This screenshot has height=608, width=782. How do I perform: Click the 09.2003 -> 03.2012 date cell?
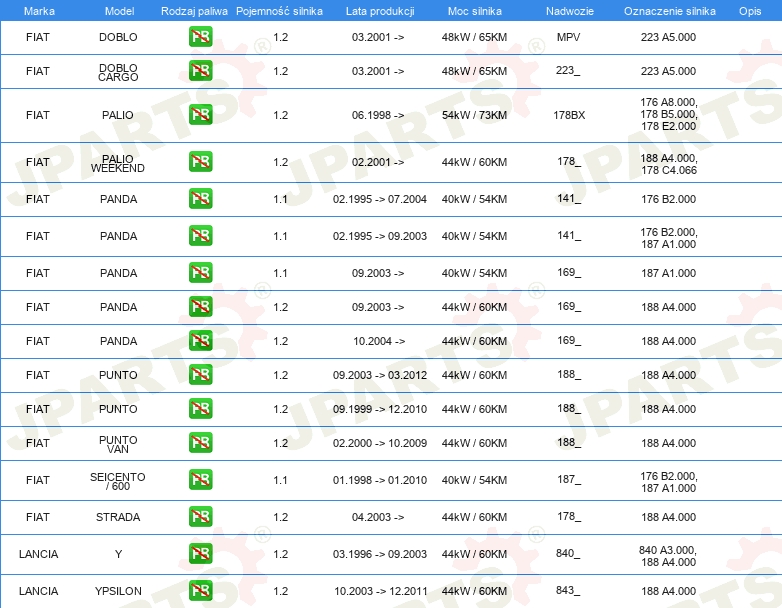[380, 375]
